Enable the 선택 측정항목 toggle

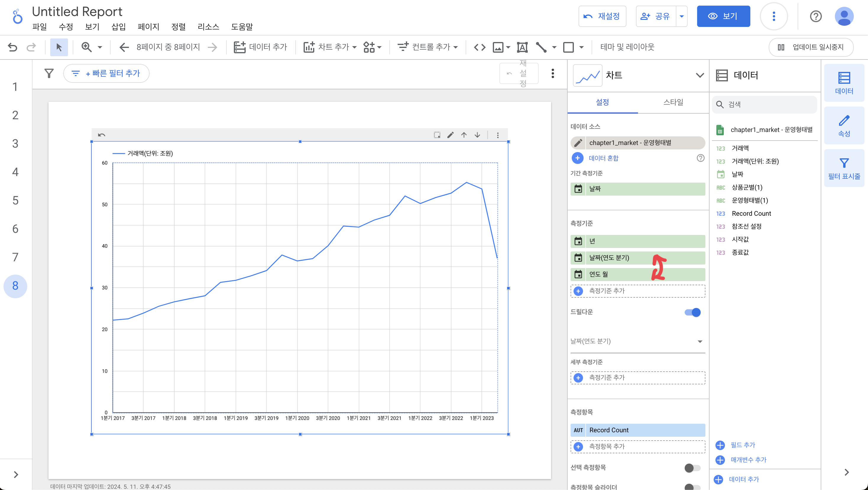click(x=693, y=468)
